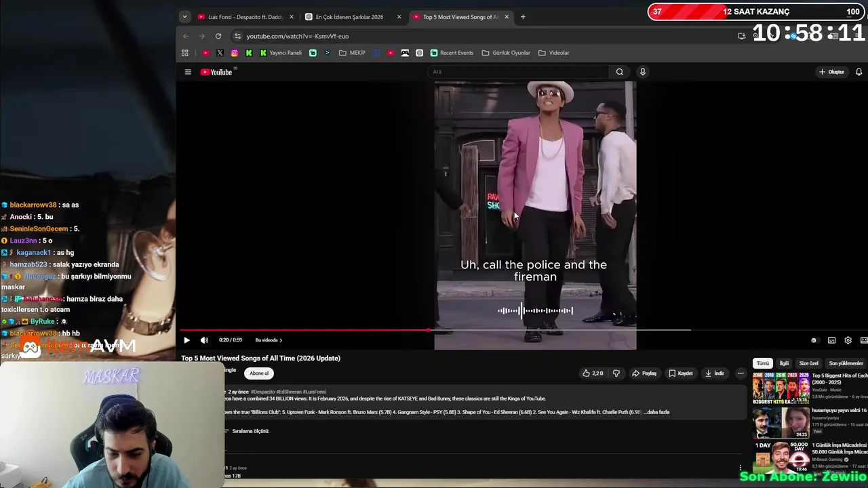Open MrBeast Gaming '1 Günlük İnşa' thumbnail
The width and height of the screenshot is (868, 488).
pos(781,457)
